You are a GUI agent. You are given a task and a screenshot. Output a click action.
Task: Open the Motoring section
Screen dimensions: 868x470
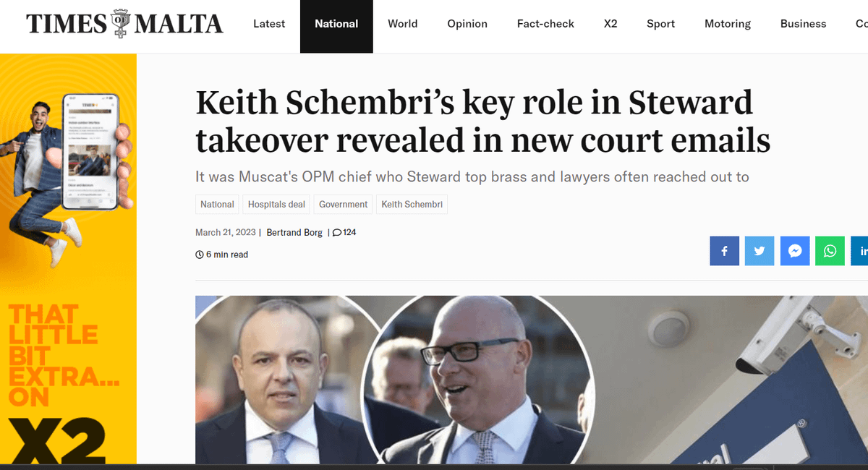click(728, 24)
